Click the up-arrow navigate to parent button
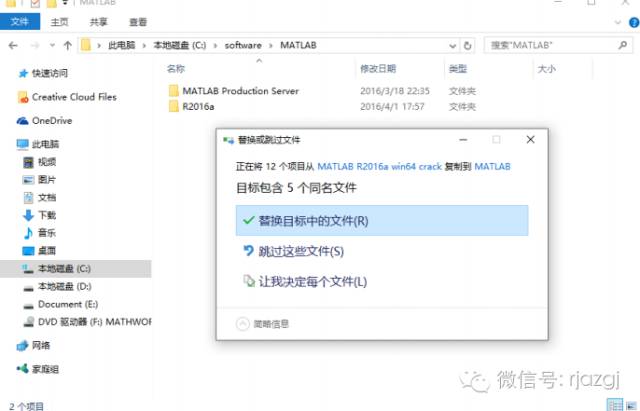Viewport: 640px width, 411px height. [x=68, y=45]
